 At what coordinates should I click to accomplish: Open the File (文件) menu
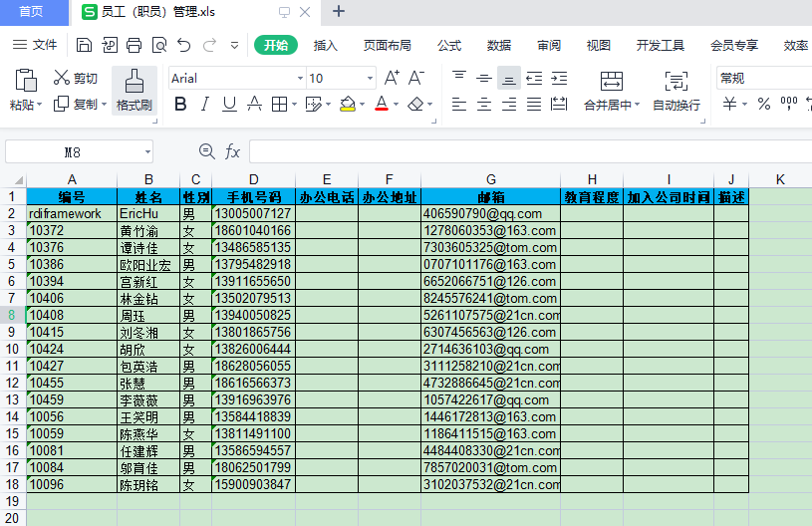[36, 45]
